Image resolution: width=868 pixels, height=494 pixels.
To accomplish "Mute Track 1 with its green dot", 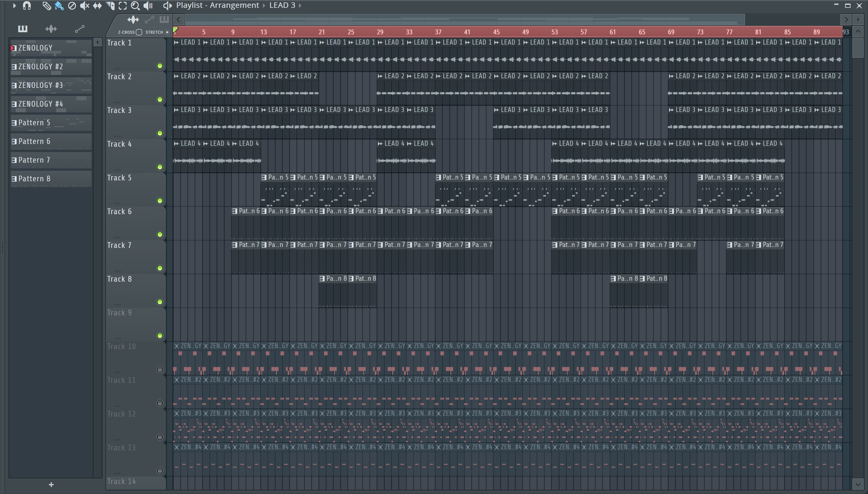I will click(x=159, y=66).
